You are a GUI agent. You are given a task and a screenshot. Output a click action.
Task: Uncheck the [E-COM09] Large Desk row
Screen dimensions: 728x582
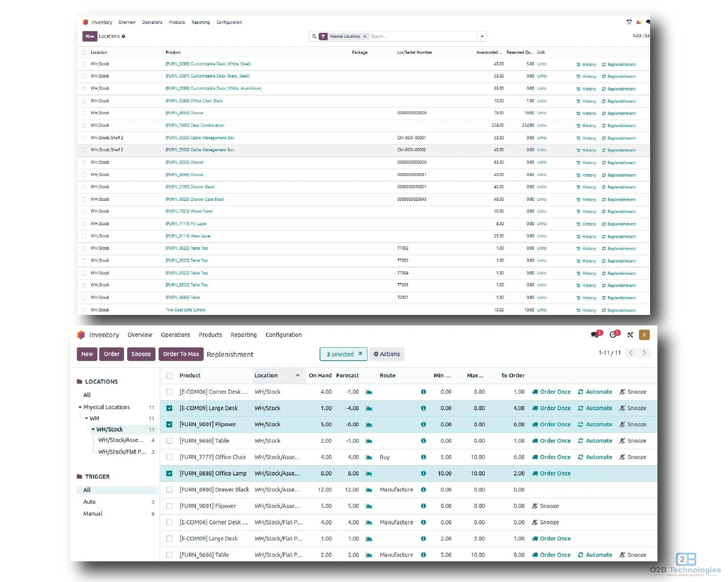coord(169,408)
